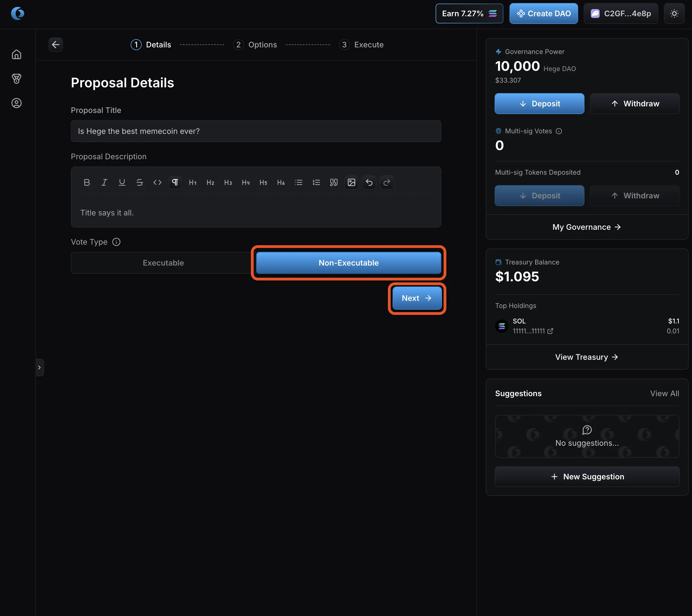Click the strikethrough formatting icon
Image resolution: width=692 pixels, height=616 pixels.
click(140, 182)
